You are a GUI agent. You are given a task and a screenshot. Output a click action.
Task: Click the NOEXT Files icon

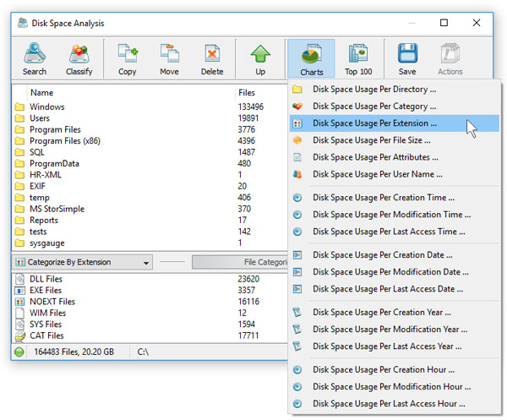pyautogui.click(x=19, y=302)
